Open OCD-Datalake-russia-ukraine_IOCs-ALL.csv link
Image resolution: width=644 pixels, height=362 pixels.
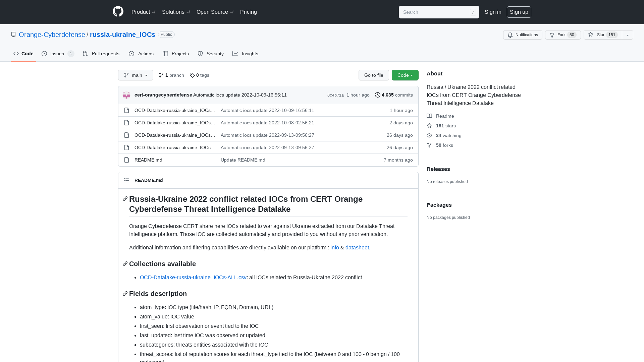coord(193,278)
